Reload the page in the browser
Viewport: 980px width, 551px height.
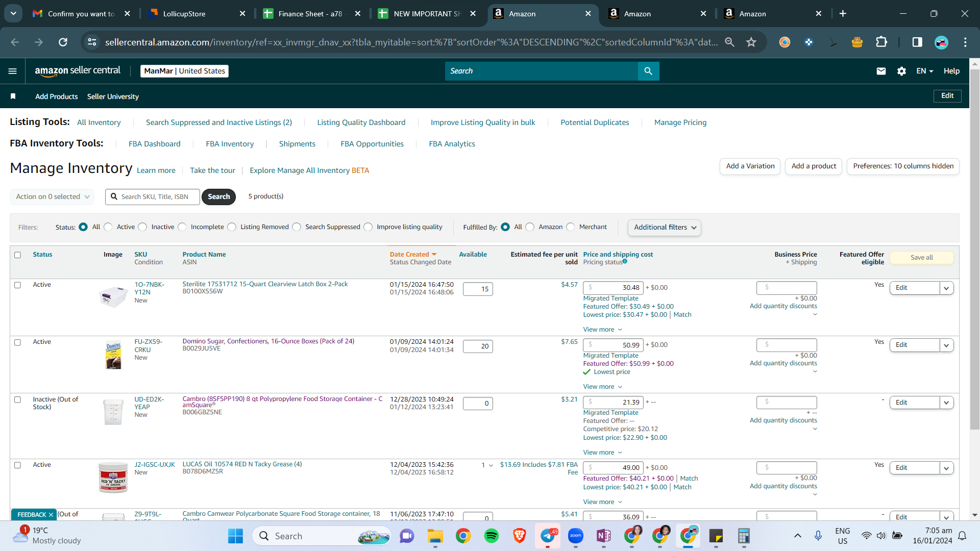(63, 42)
